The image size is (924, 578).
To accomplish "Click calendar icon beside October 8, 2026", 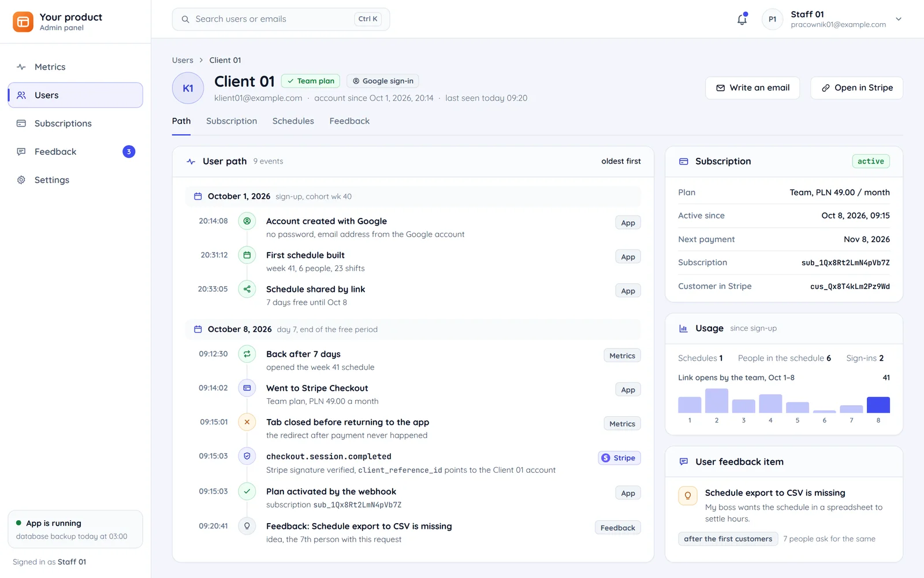I will point(198,329).
